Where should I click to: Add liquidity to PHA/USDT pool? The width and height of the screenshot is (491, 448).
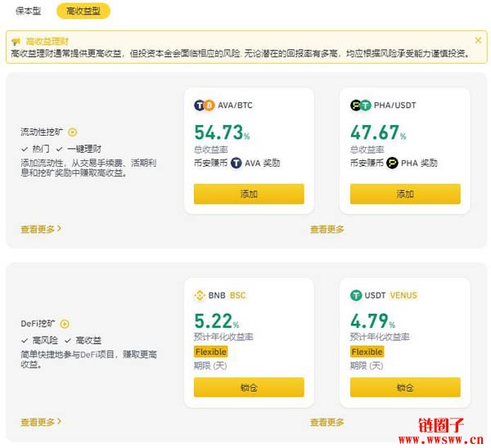pyautogui.click(x=405, y=194)
